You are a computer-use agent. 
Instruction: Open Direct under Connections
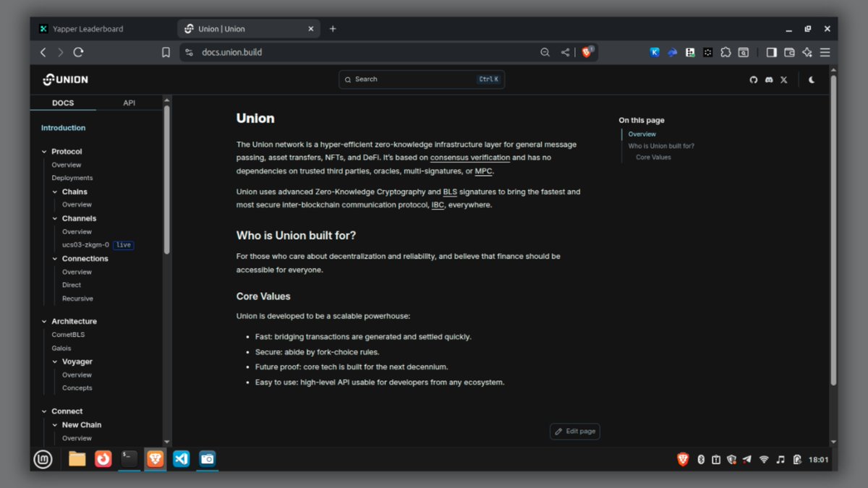72,285
